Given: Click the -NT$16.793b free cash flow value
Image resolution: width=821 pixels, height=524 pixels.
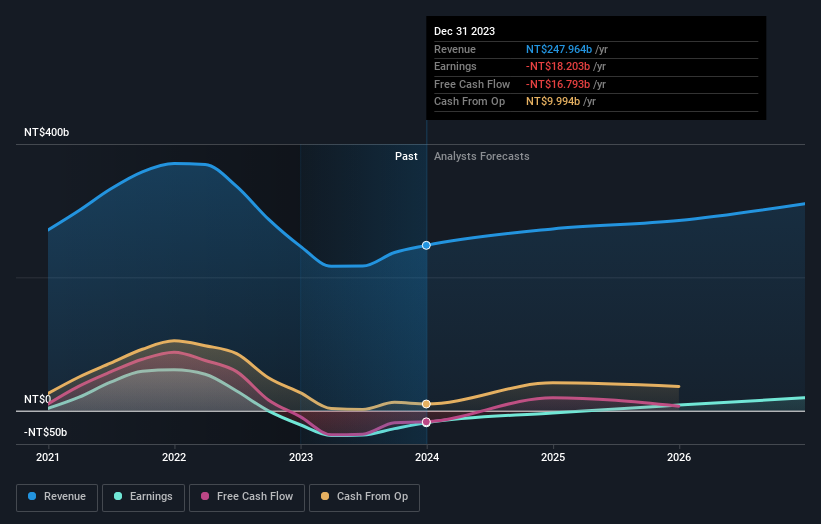Looking at the screenshot, I should coord(558,84).
